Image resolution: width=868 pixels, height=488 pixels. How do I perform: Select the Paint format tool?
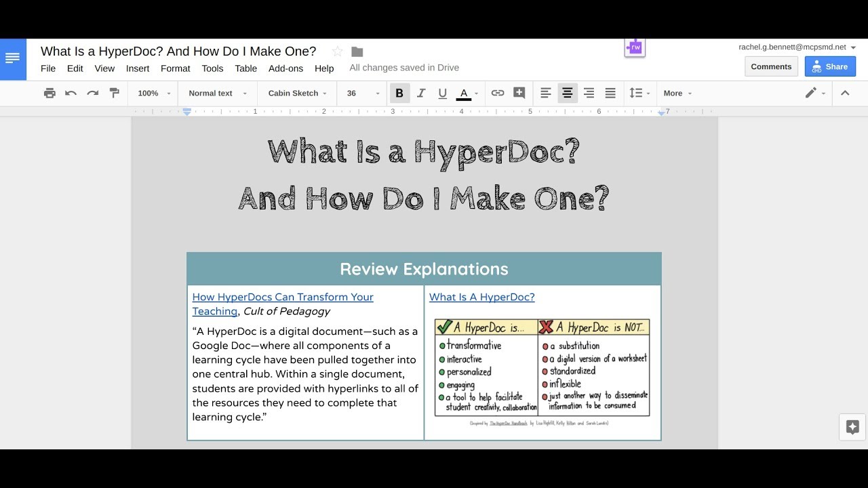[x=114, y=94]
